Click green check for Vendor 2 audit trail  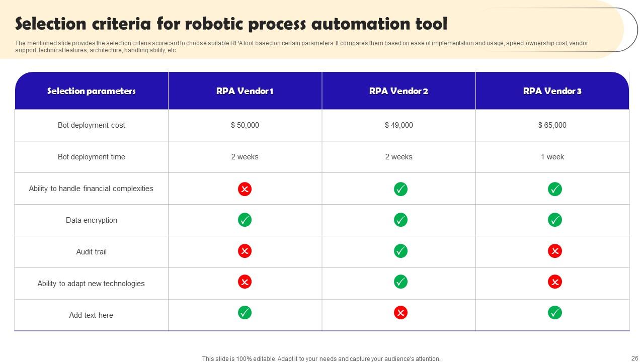click(x=400, y=251)
